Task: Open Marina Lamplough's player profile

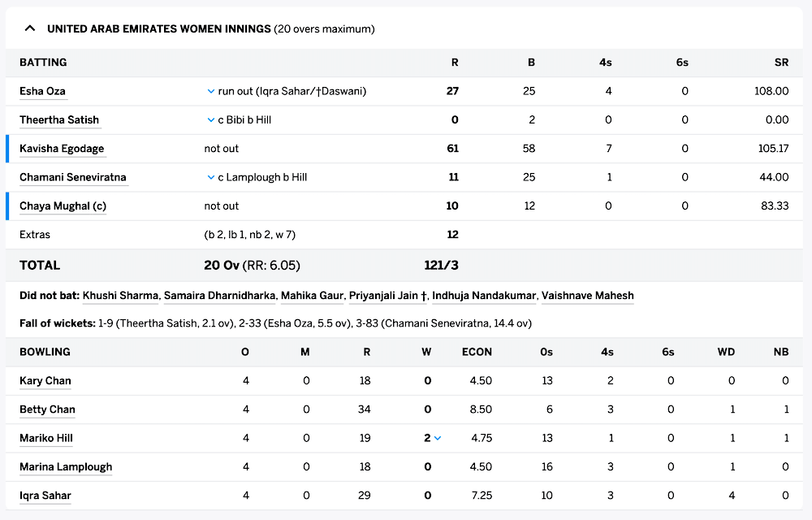Action: tap(65, 466)
